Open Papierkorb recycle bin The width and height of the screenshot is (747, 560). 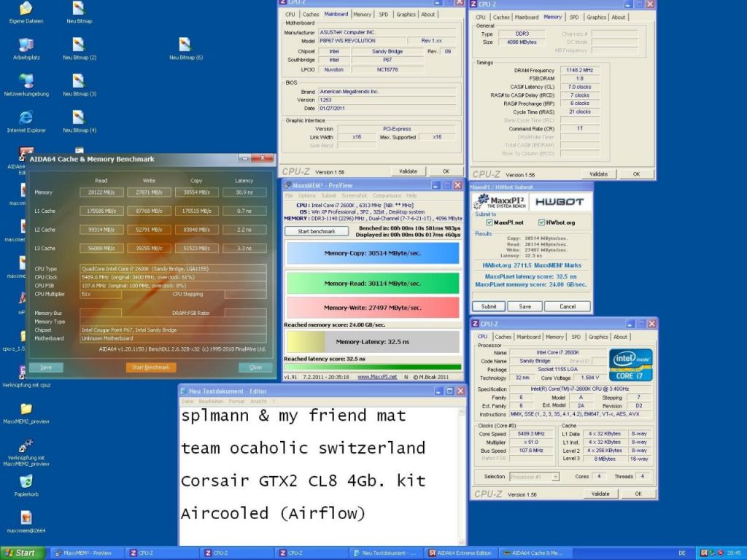[26, 486]
